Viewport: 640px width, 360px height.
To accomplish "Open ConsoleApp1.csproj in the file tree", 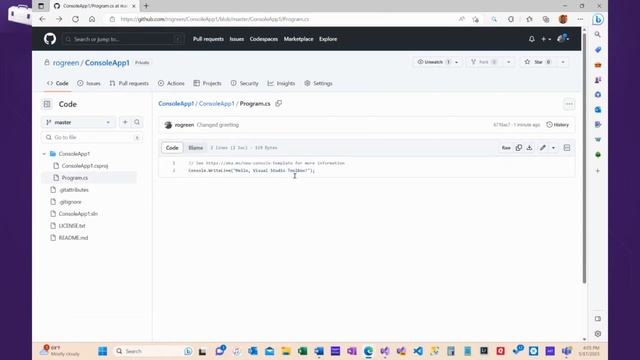I will (x=85, y=166).
